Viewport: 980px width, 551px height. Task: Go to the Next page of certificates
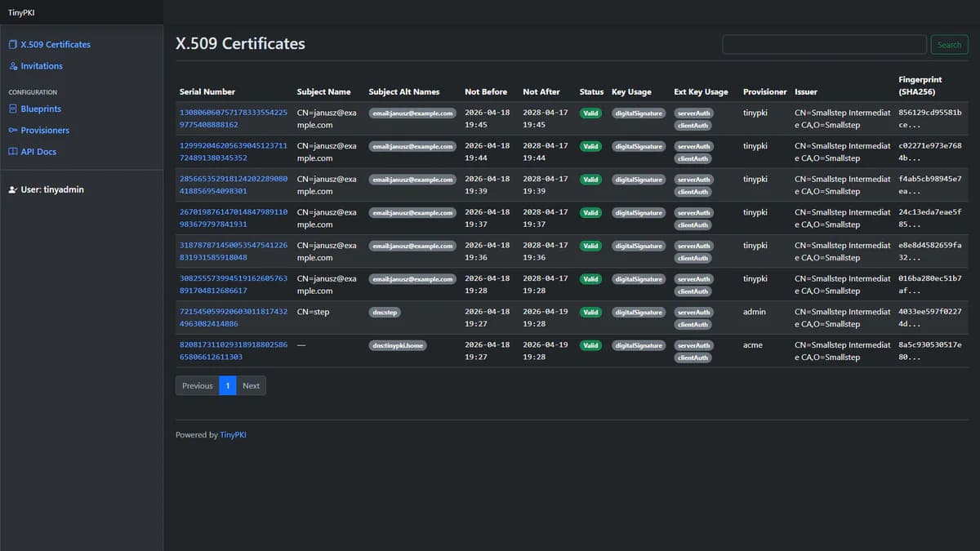tap(251, 385)
